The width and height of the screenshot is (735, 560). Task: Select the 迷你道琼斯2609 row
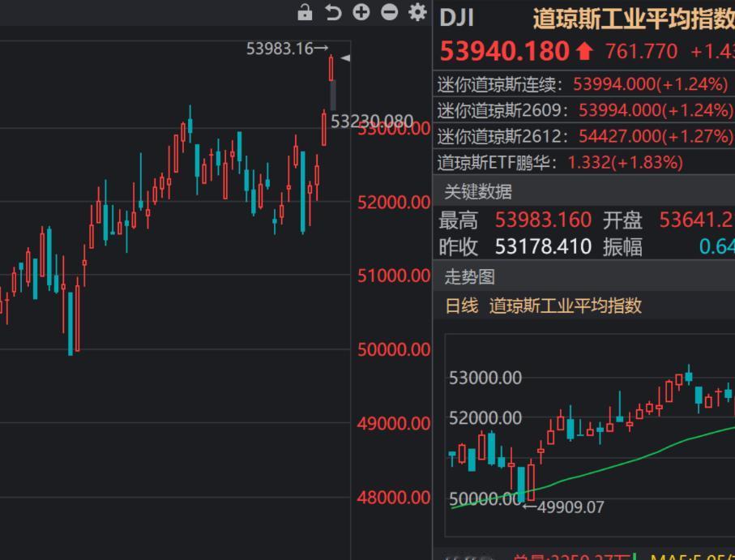583,110
